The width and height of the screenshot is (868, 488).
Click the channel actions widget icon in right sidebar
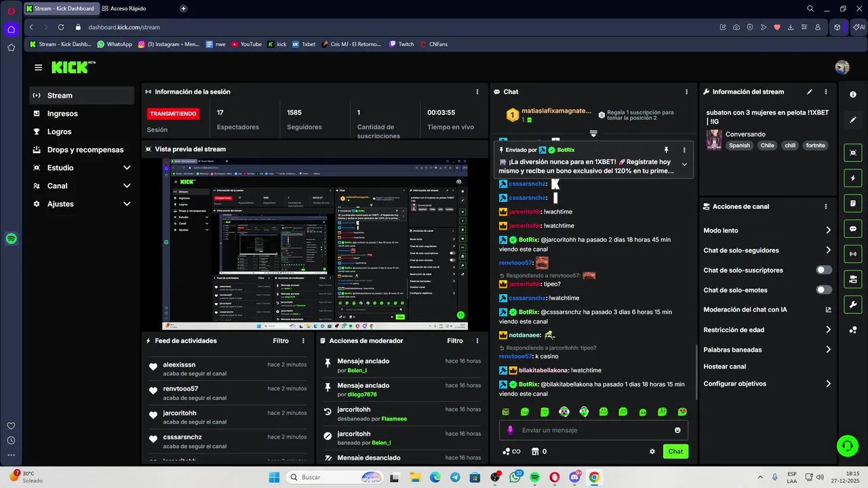point(853,279)
